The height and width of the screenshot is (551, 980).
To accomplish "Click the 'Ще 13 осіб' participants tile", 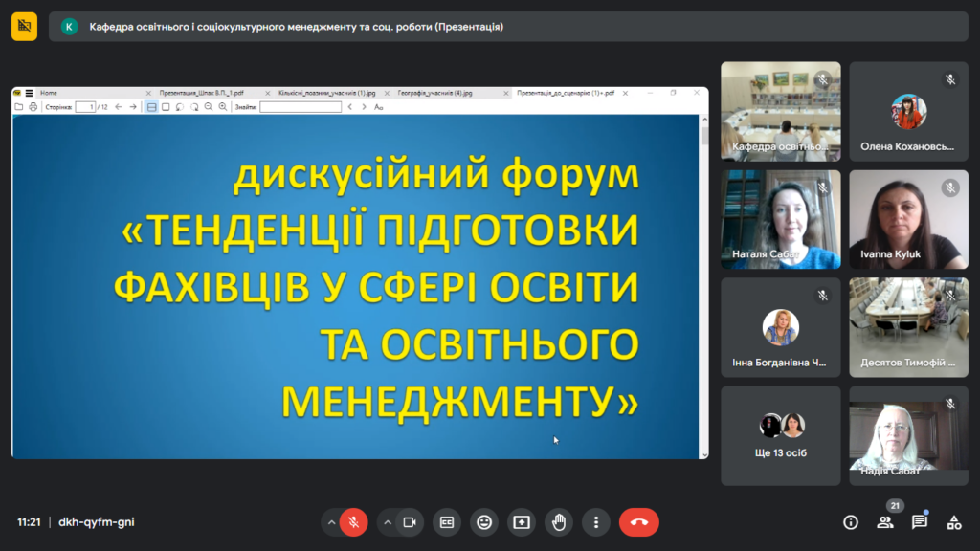I will pos(781,435).
